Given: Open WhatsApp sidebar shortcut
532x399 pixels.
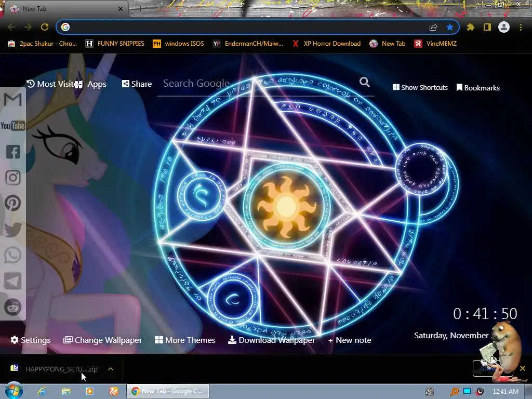Looking at the screenshot, I should tap(13, 255).
